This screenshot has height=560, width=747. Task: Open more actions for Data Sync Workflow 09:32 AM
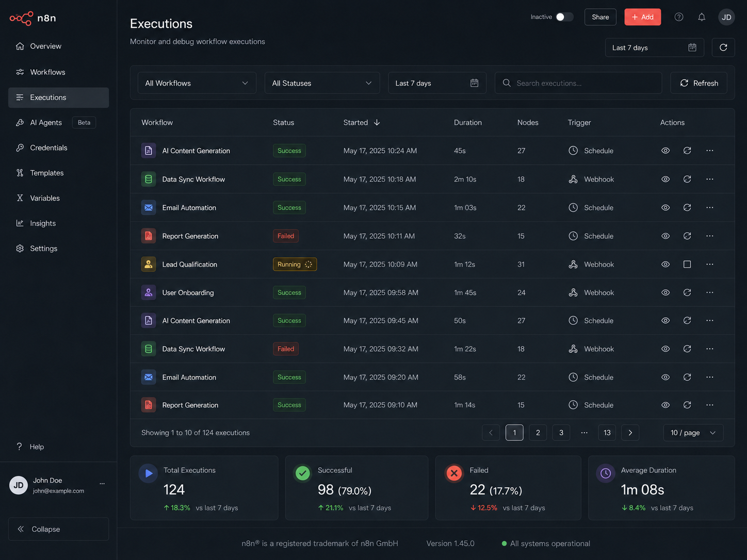click(710, 349)
